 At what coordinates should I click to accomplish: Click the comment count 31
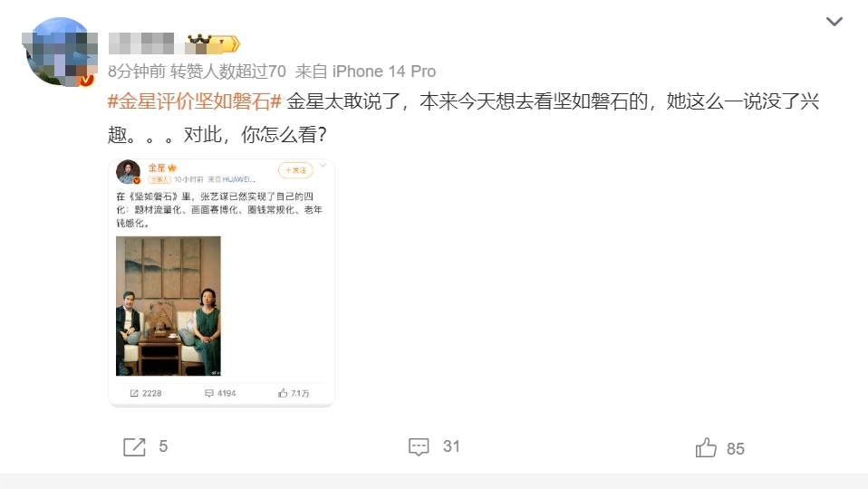(x=451, y=446)
